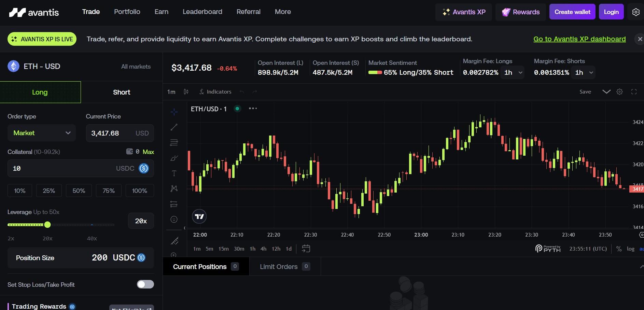Click the Max collateral link
The width and height of the screenshot is (644, 310).
click(x=148, y=152)
